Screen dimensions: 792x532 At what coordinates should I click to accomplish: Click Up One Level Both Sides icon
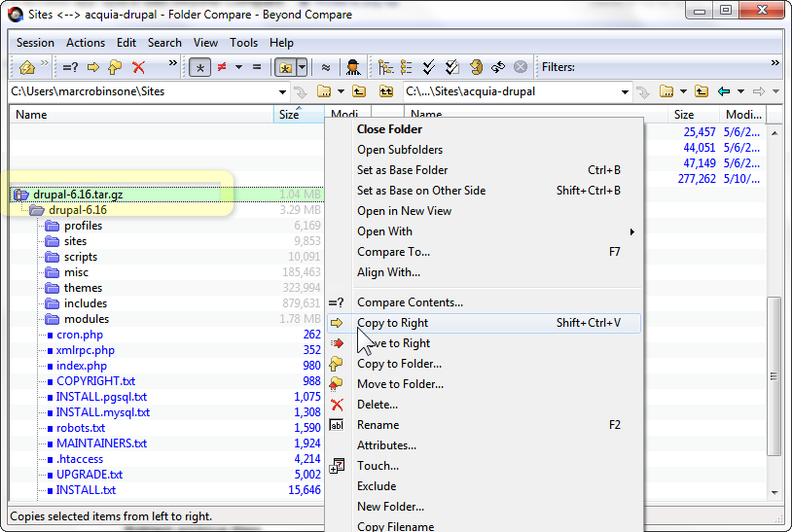click(386, 91)
